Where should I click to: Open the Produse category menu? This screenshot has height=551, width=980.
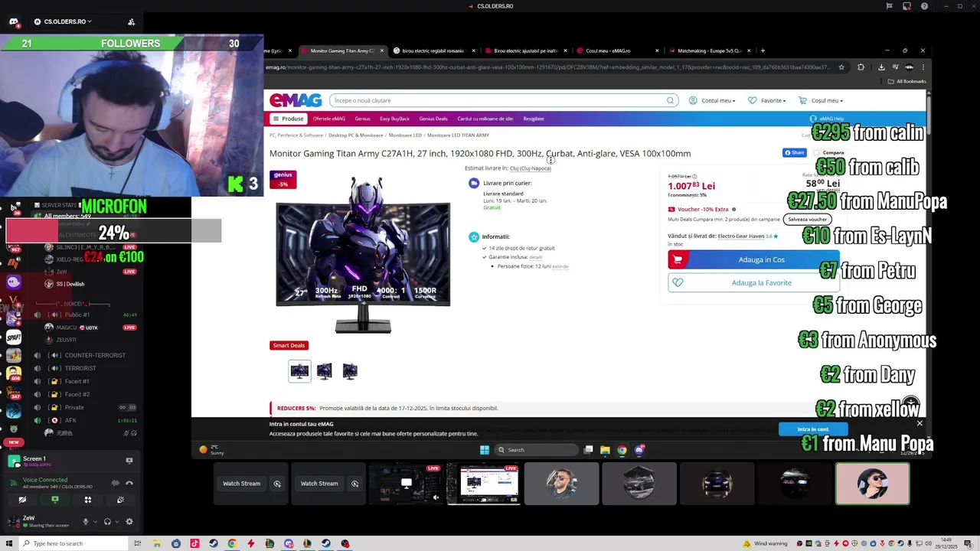(288, 119)
